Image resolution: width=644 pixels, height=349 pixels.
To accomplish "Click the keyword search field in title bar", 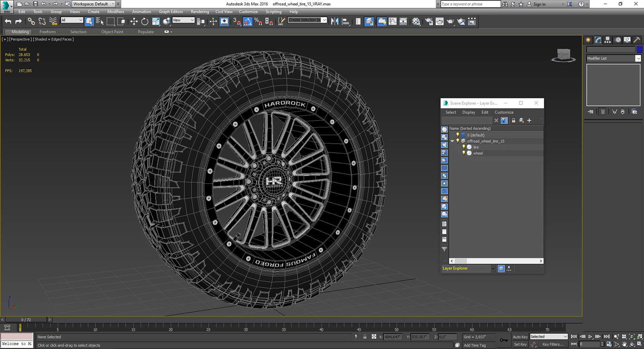I will (x=471, y=4).
